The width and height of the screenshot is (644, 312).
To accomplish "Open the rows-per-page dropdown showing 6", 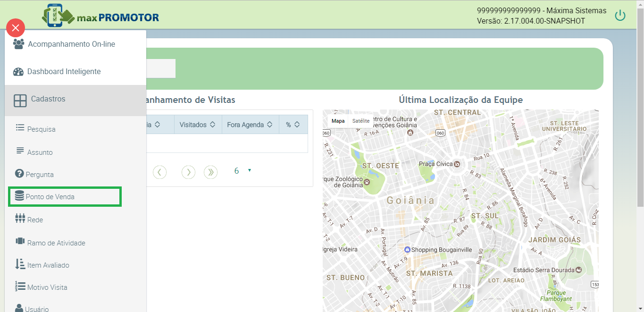I will tap(243, 171).
